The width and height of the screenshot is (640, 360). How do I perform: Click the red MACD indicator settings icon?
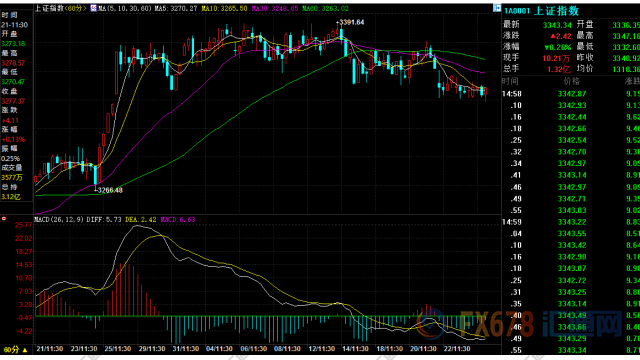point(4,219)
